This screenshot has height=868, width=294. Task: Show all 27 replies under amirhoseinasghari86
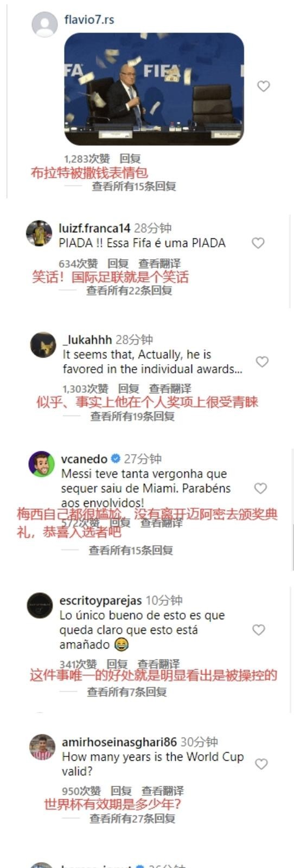[132, 819]
